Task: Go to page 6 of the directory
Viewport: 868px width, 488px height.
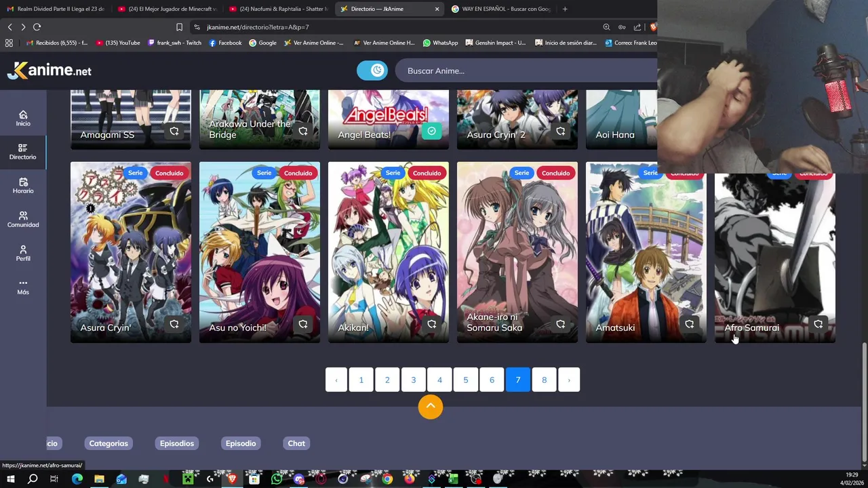Action: coord(492,380)
